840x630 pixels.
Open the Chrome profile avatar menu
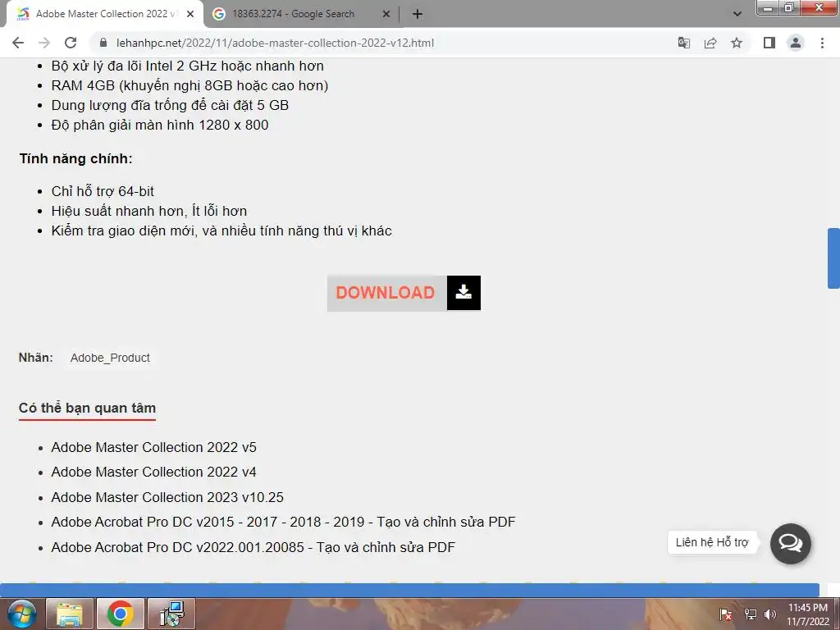(x=796, y=43)
